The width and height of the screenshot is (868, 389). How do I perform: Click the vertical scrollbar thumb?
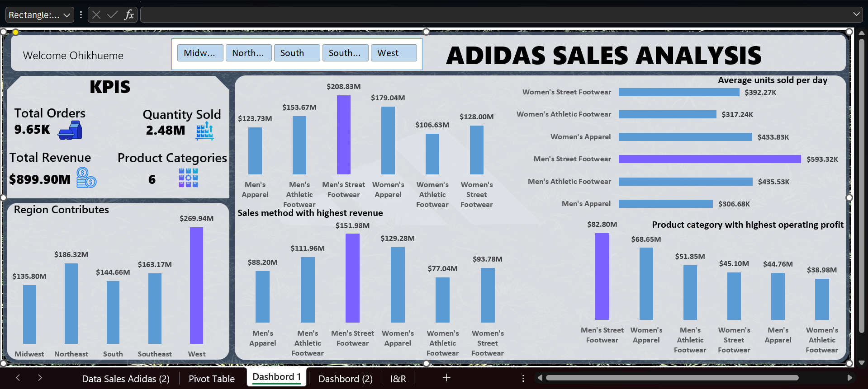point(862,185)
